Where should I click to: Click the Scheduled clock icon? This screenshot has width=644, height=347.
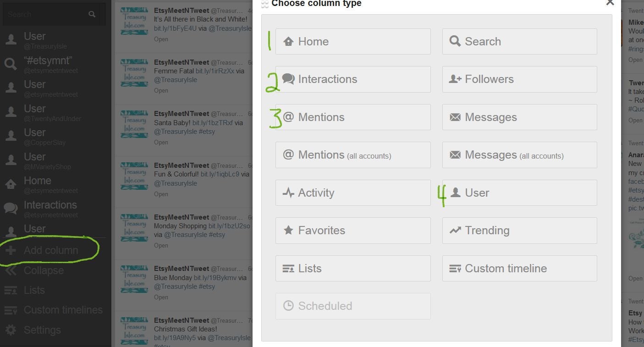coord(288,306)
